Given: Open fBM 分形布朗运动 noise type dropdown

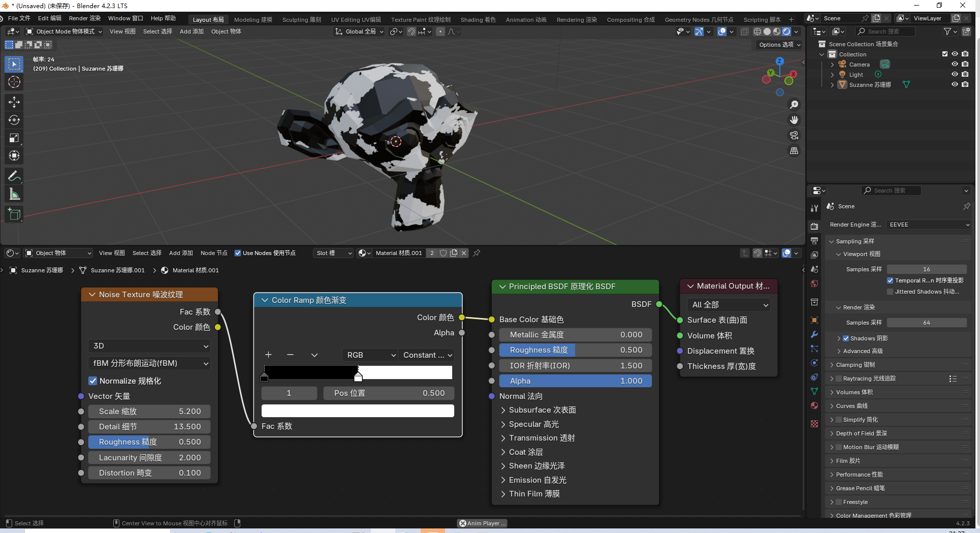Looking at the screenshot, I should 149,363.
